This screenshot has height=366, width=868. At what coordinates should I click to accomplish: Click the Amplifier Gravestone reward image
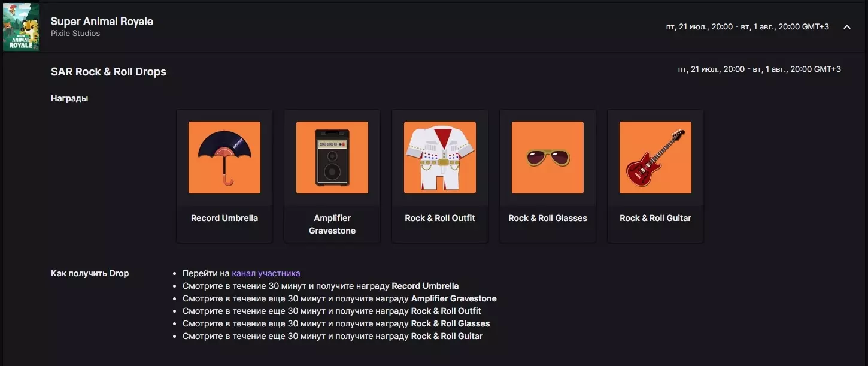pos(332,158)
